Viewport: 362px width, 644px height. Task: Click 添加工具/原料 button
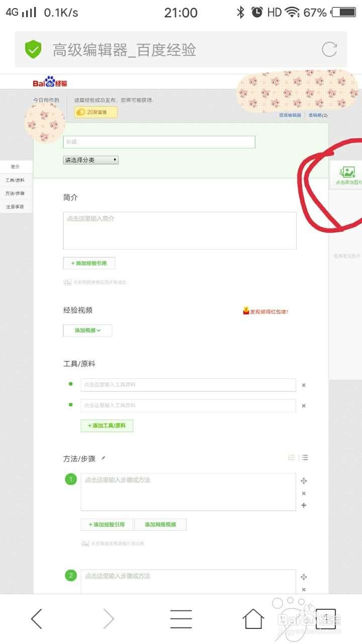[x=107, y=426]
